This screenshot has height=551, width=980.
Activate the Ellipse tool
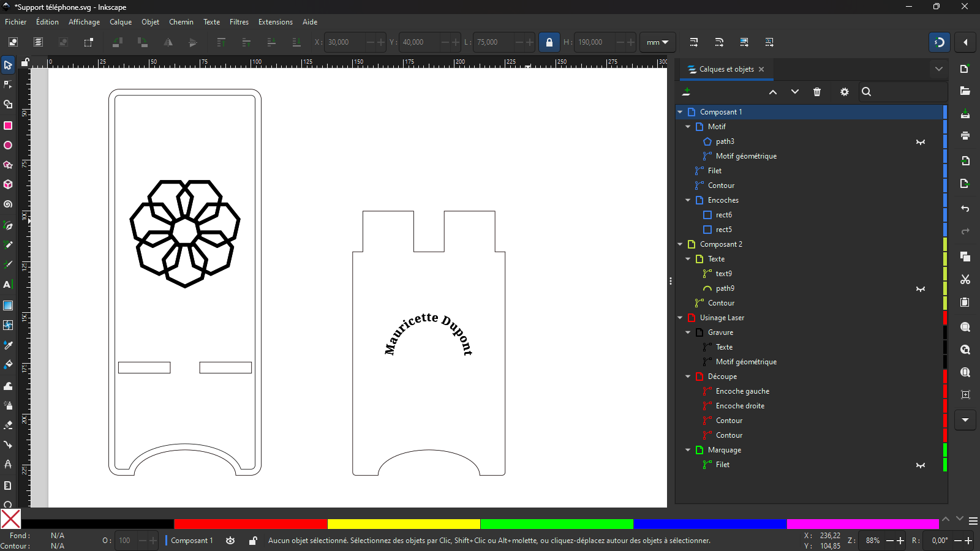click(x=8, y=146)
